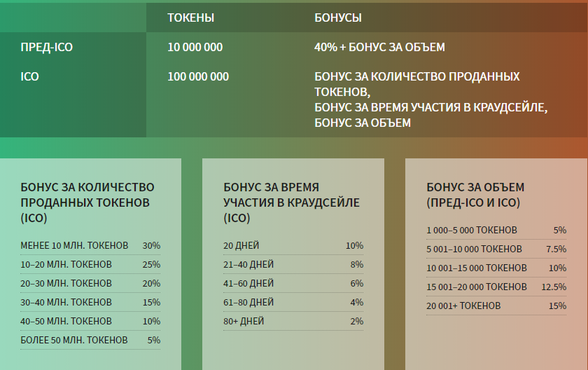Select row '30–40 МЛН. ТОКЕНОВ'
588x370 pixels.
pos(90,302)
